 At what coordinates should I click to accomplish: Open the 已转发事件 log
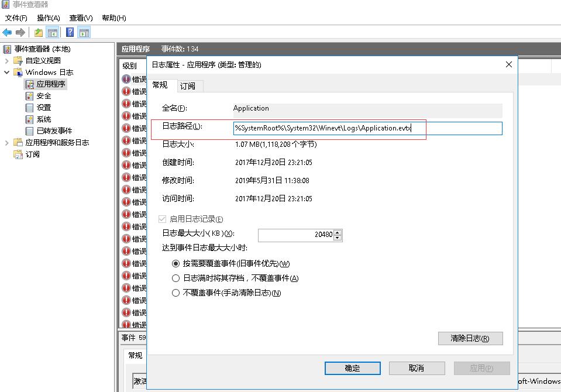coord(54,130)
